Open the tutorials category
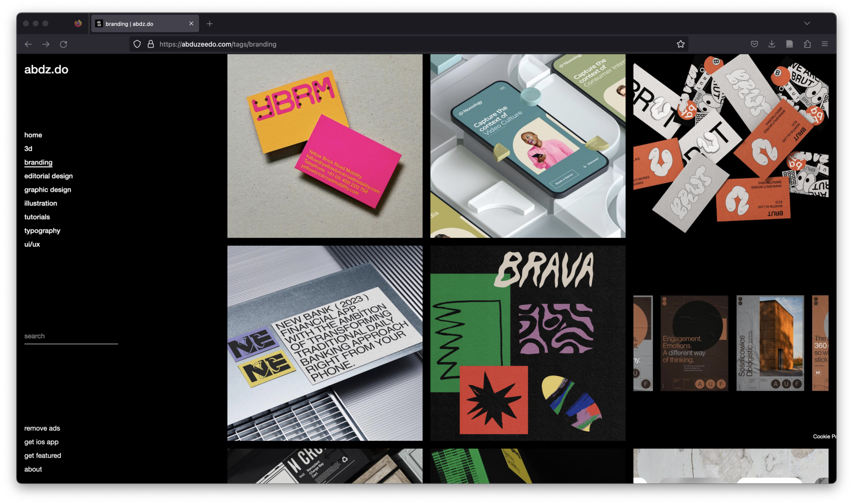This screenshot has height=504, width=853. click(37, 217)
